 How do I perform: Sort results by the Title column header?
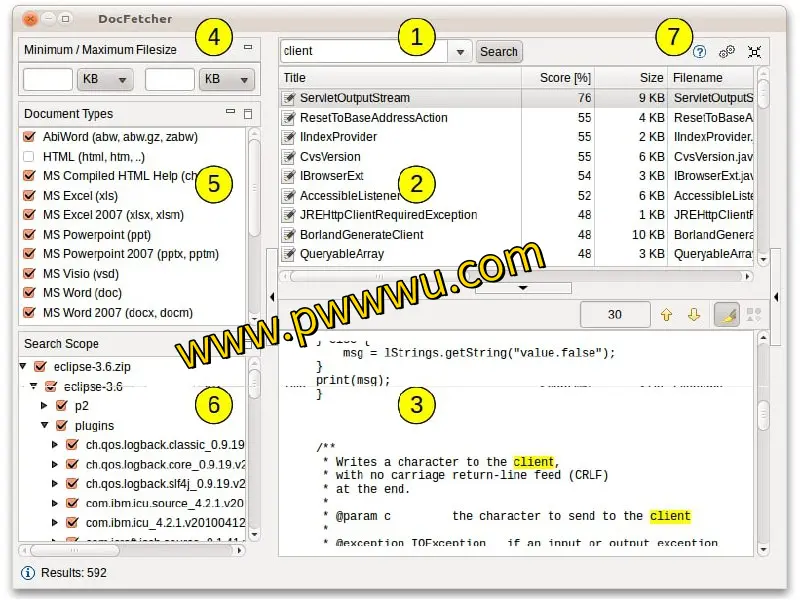point(400,77)
